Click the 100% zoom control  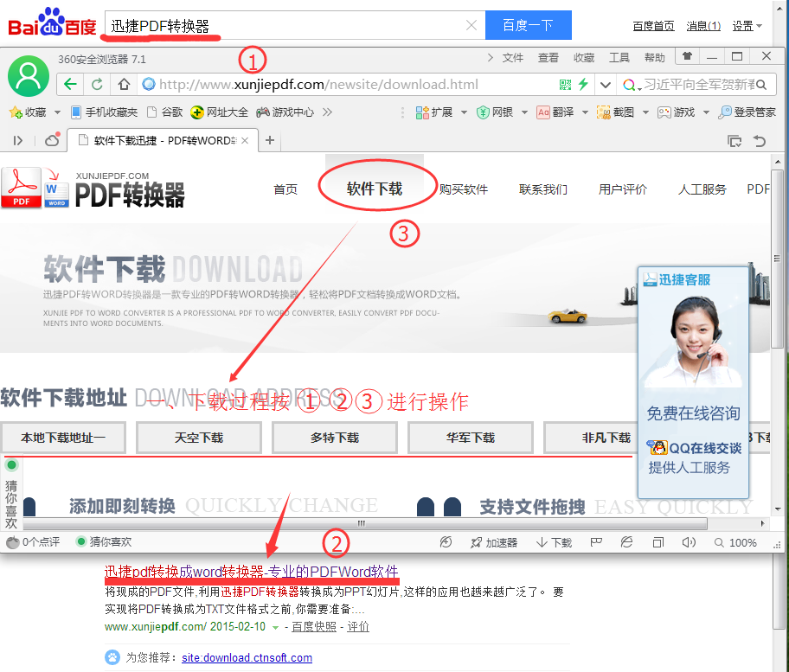coord(735,543)
